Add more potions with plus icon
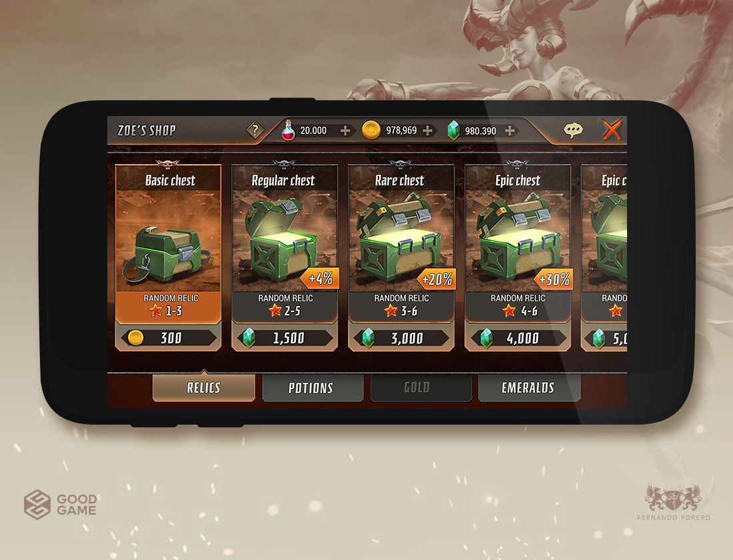The image size is (733, 560). 345,131
